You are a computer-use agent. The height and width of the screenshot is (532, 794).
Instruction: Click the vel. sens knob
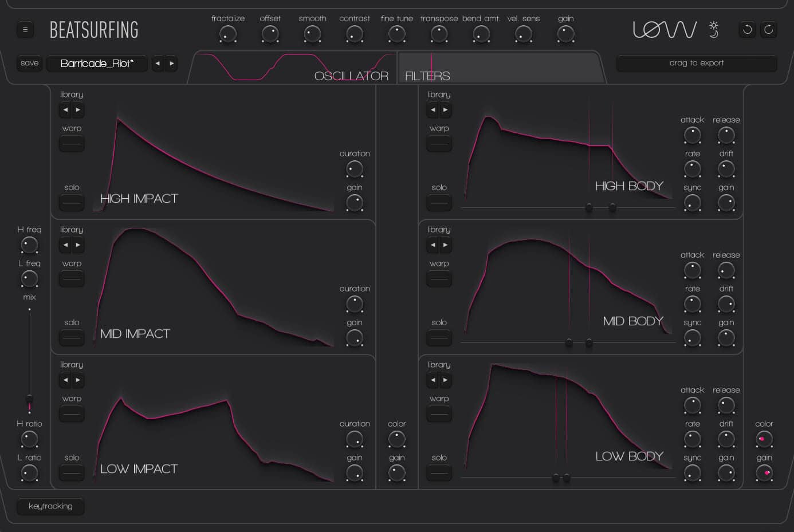click(x=524, y=34)
